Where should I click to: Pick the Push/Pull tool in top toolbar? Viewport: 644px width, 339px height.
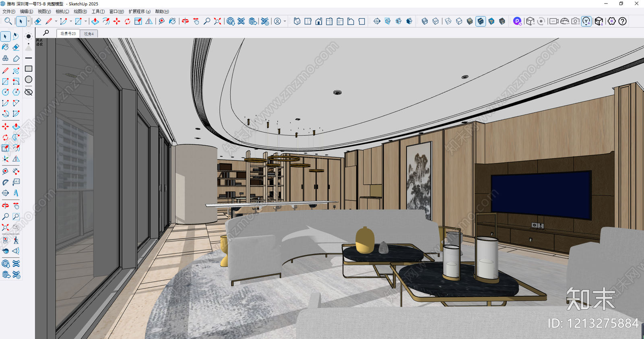(95, 21)
